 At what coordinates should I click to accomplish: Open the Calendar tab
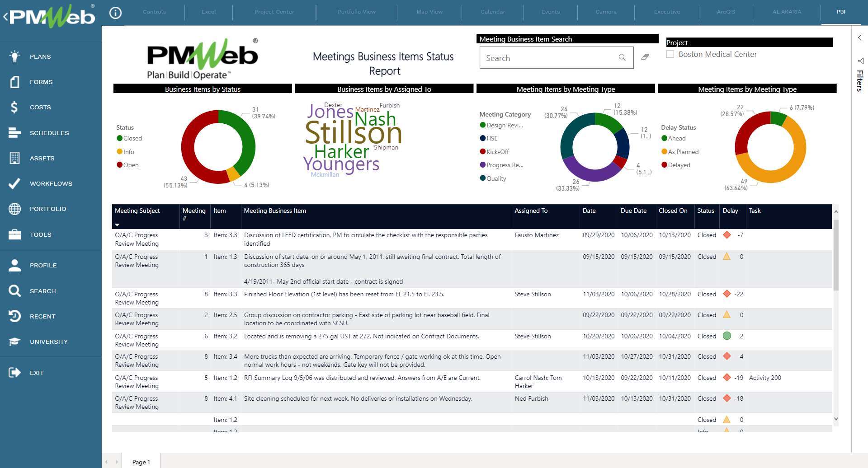[x=492, y=12]
